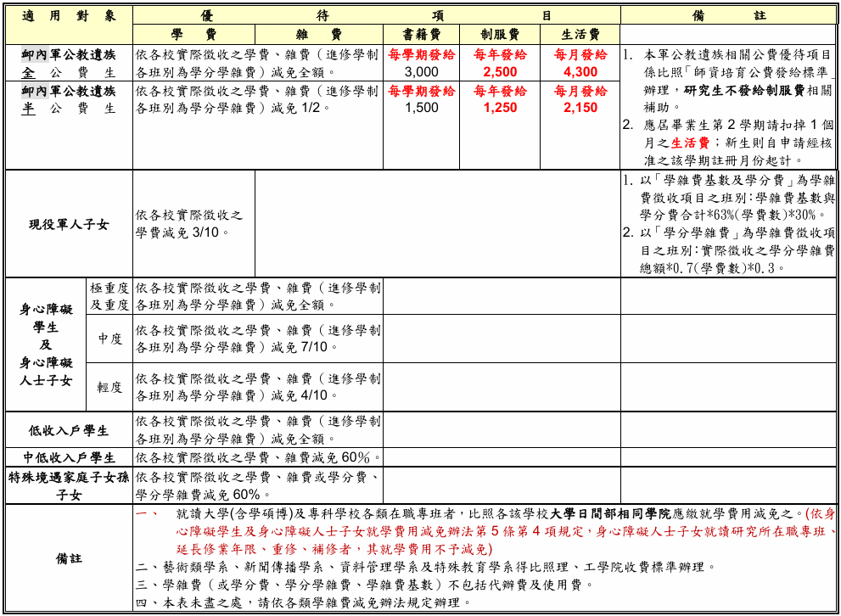The width and height of the screenshot is (841, 616).
Task: Select the note starting "應屆畢業生第 2 學期"
Action: [728, 143]
